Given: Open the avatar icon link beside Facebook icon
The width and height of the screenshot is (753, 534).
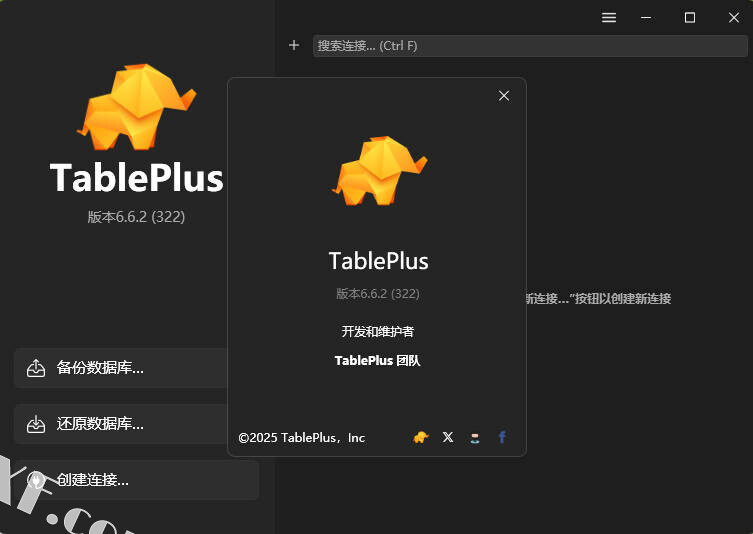Looking at the screenshot, I should [x=475, y=437].
